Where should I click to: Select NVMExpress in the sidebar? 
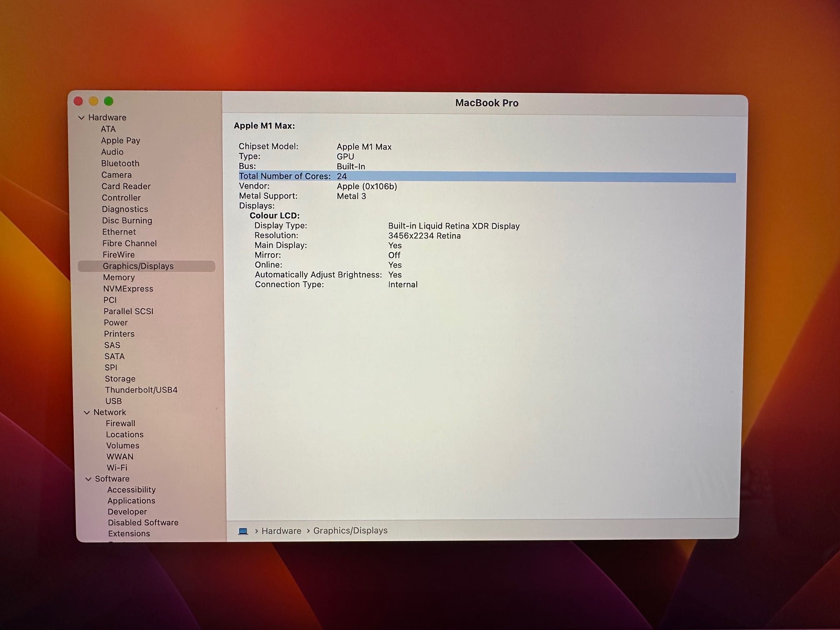pos(128,289)
